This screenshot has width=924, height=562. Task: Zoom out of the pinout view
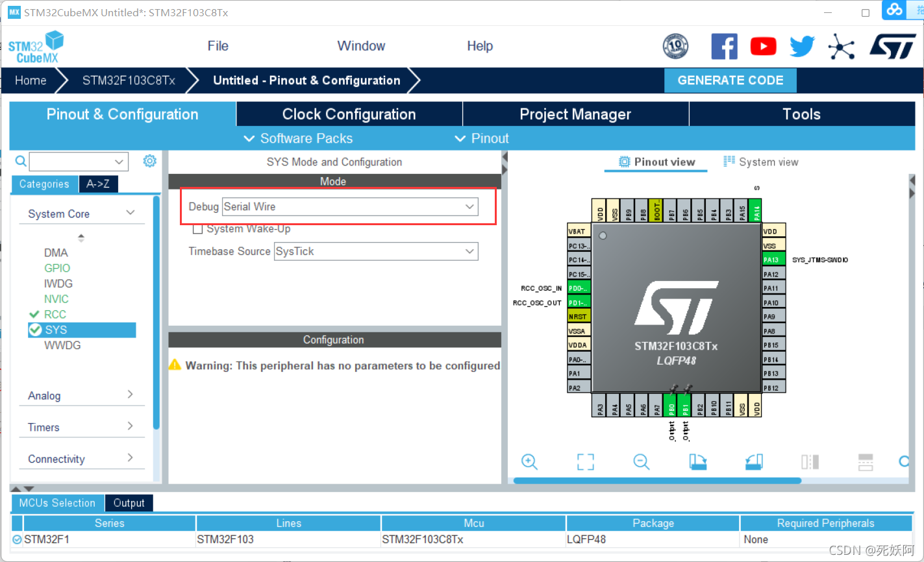tap(642, 461)
